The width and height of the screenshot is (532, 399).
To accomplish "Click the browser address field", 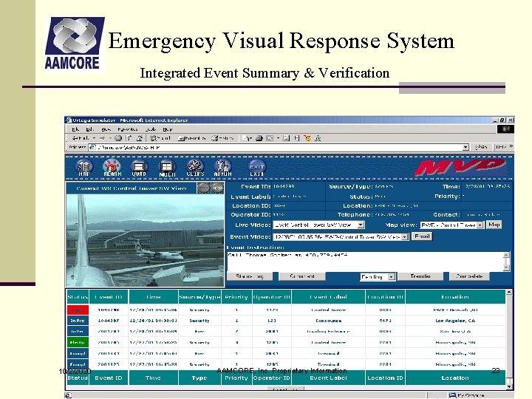I will [276, 147].
